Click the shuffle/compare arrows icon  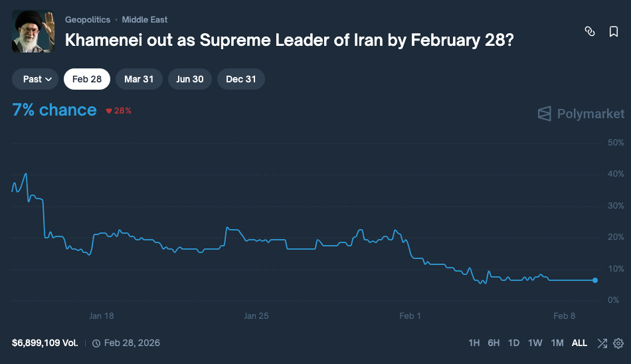(x=602, y=343)
